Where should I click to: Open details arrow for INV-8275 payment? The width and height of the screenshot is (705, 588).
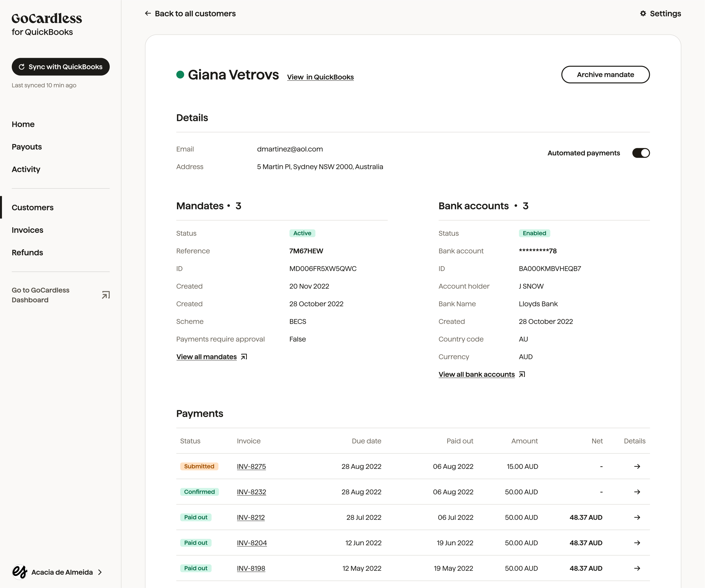637,467
